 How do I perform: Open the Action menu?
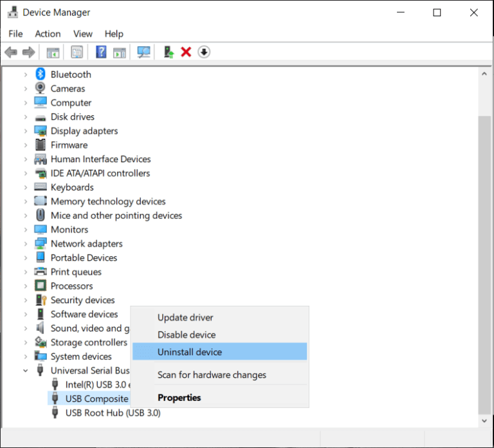[48, 33]
